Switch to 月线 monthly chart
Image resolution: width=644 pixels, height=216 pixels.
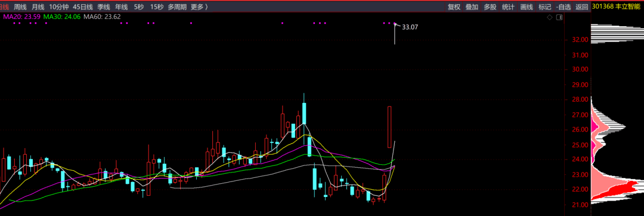pyautogui.click(x=38, y=7)
